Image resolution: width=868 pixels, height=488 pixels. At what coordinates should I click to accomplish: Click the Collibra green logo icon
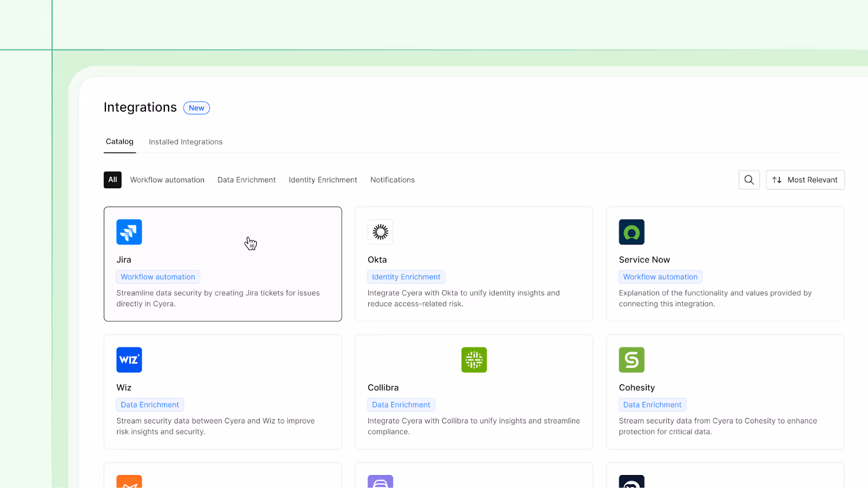474,360
